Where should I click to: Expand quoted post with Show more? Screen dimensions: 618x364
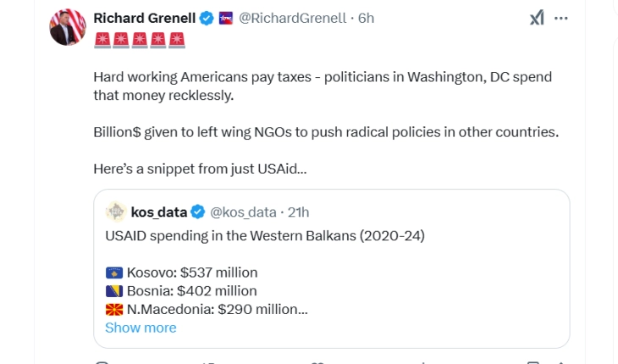[x=141, y=328]
